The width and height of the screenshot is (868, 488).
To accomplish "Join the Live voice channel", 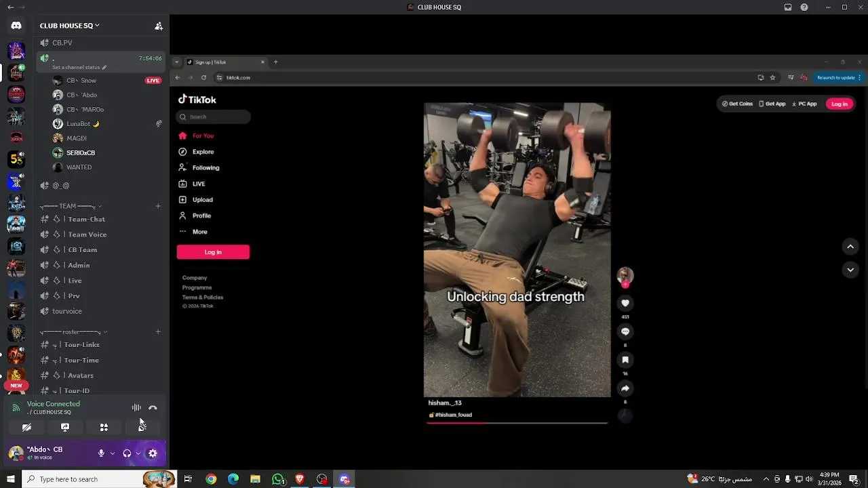I will (101, 281).
